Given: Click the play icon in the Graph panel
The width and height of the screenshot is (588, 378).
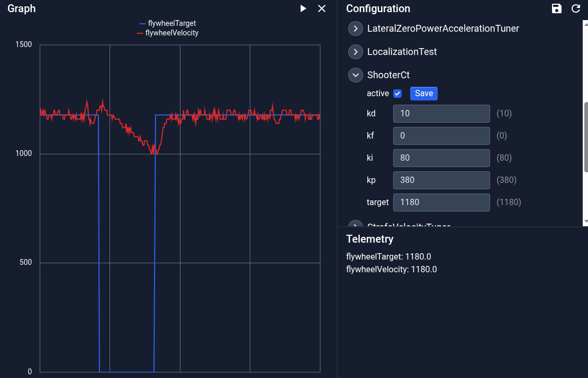Looking at the screenshot, I should [303, 8].
